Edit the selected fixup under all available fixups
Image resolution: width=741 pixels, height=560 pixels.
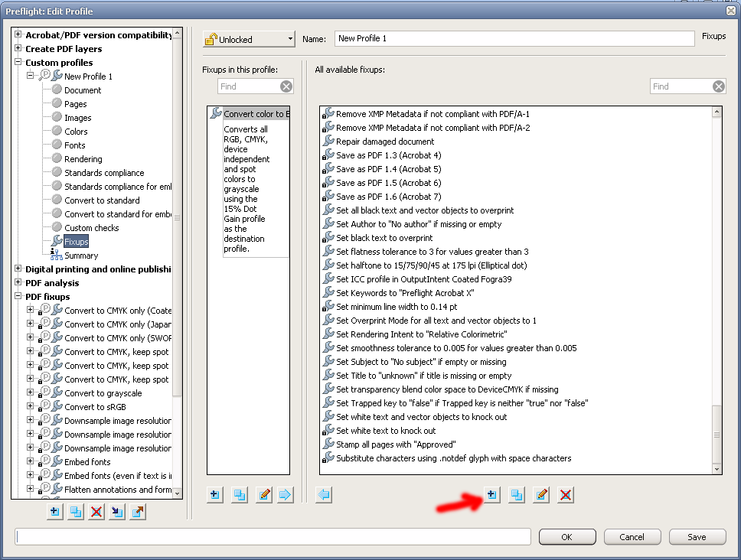[541, 495]
